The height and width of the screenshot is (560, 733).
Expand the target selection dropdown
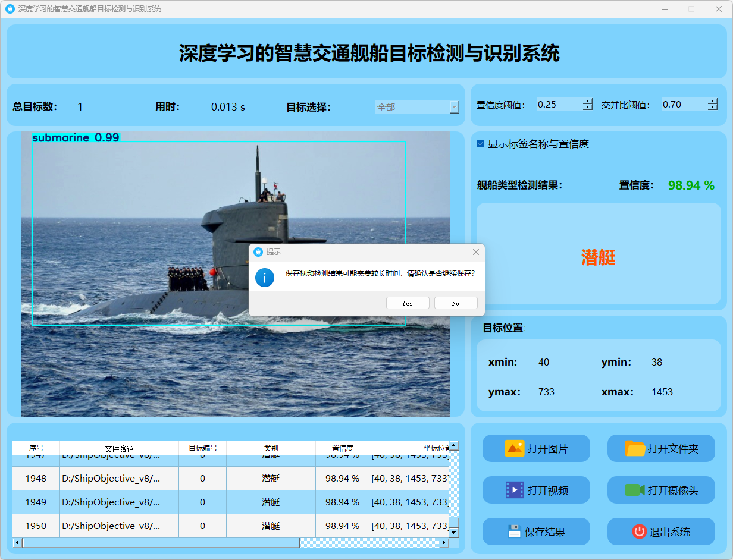[455, 108]
